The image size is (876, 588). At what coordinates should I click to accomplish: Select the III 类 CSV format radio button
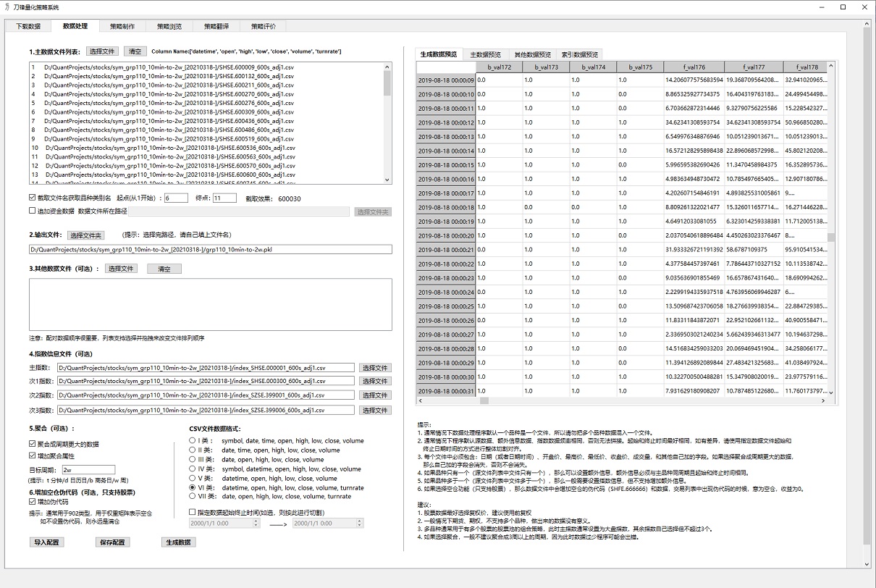[x=192, y=459]
